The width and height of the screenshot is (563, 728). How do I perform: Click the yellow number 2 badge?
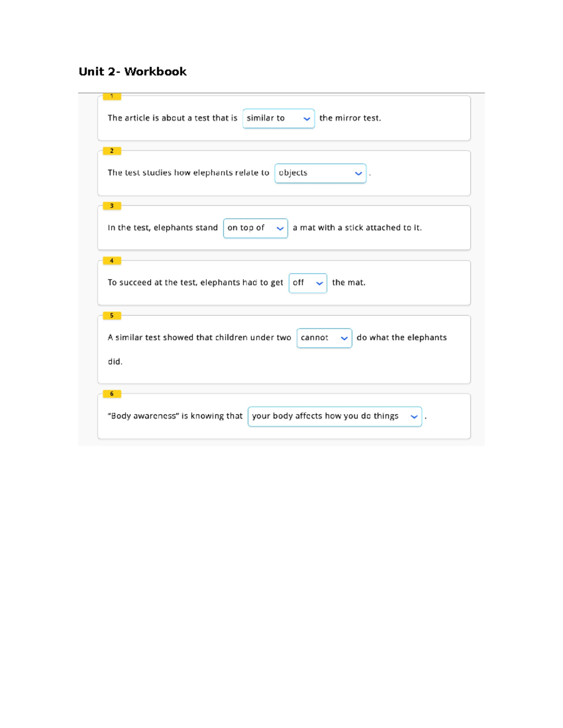pos(112,151)
